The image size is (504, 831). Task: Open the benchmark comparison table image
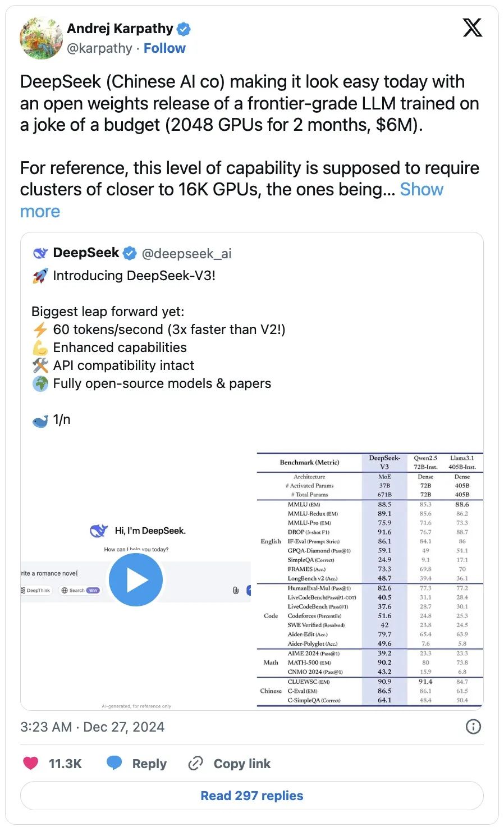370,579
